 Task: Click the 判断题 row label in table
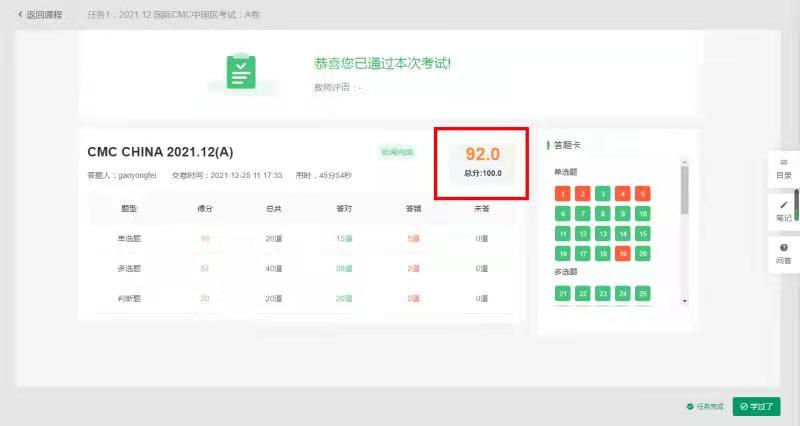pos(129,298)
